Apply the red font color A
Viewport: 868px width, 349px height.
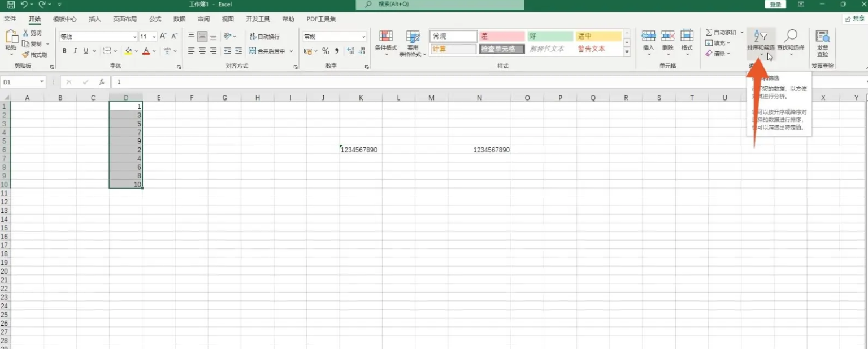tap(146, 51)
